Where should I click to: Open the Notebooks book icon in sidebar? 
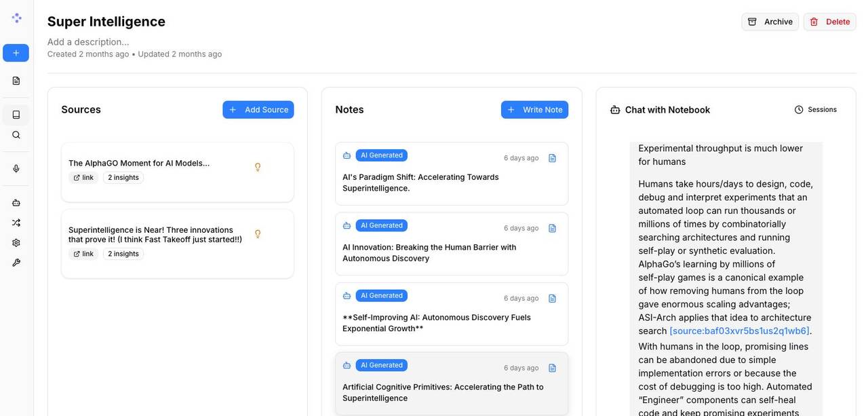(x=16, y=115)
